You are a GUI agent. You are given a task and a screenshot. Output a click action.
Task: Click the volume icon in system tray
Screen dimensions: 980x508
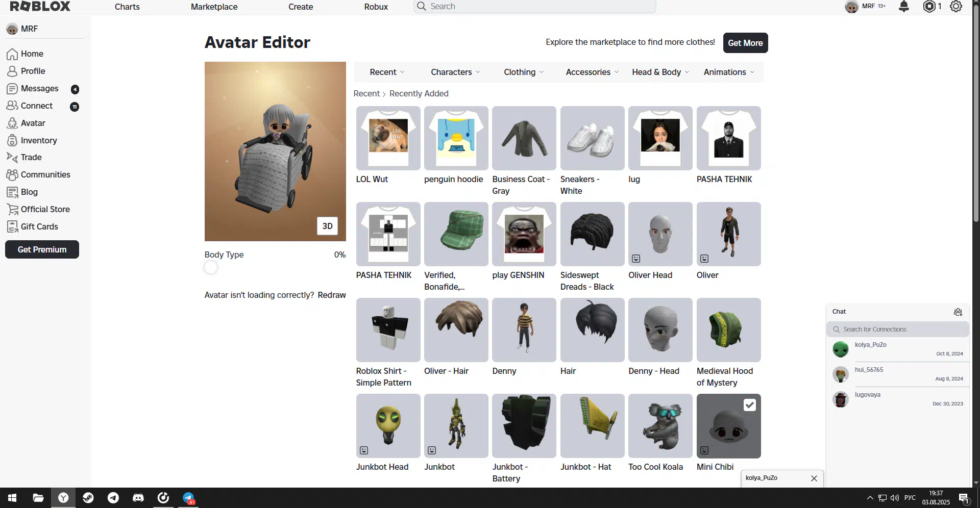click(895, 498)
